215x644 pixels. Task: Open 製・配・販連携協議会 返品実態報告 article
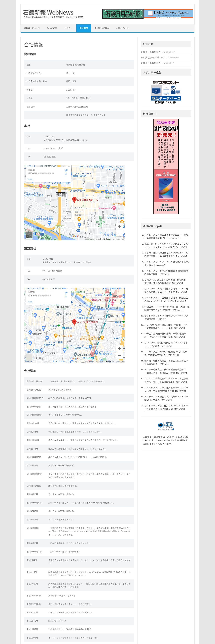coord(166,362)
